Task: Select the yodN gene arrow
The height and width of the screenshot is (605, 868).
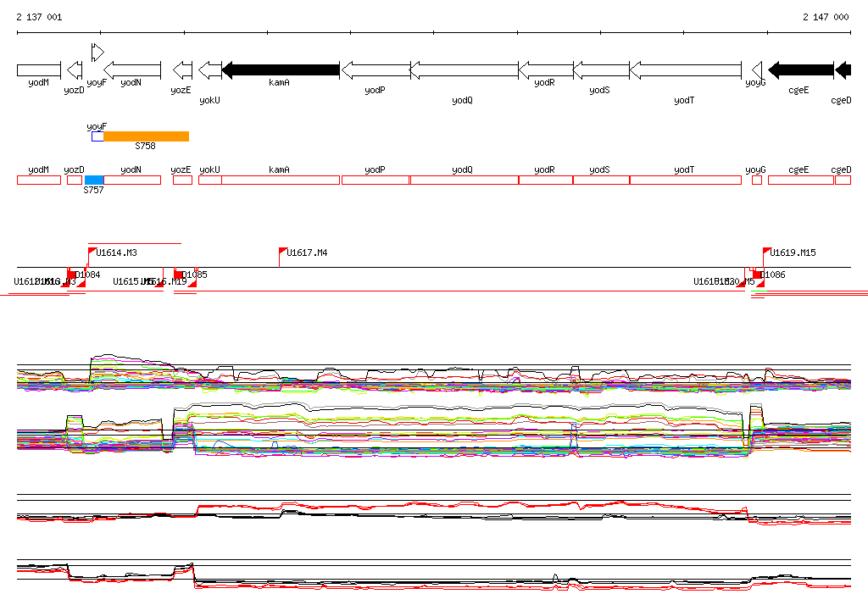Action: 132,69
